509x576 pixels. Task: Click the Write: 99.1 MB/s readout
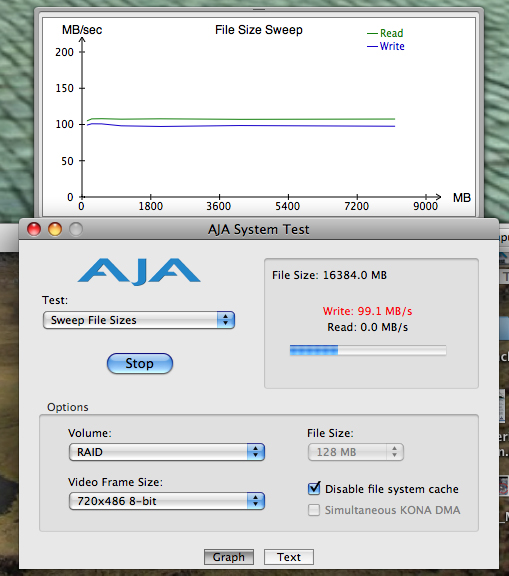[368, 311]
